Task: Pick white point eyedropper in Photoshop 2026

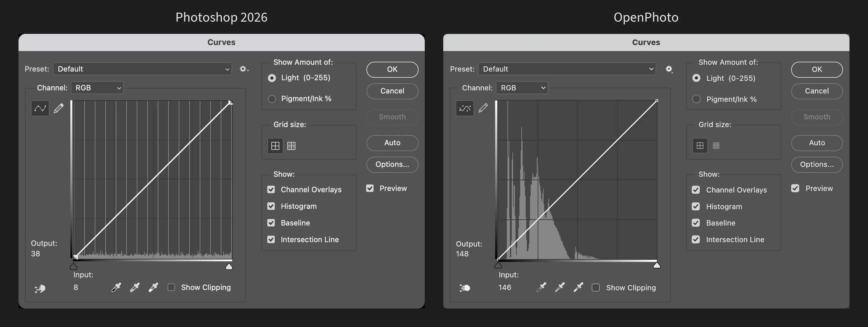Action: point(153,287)
